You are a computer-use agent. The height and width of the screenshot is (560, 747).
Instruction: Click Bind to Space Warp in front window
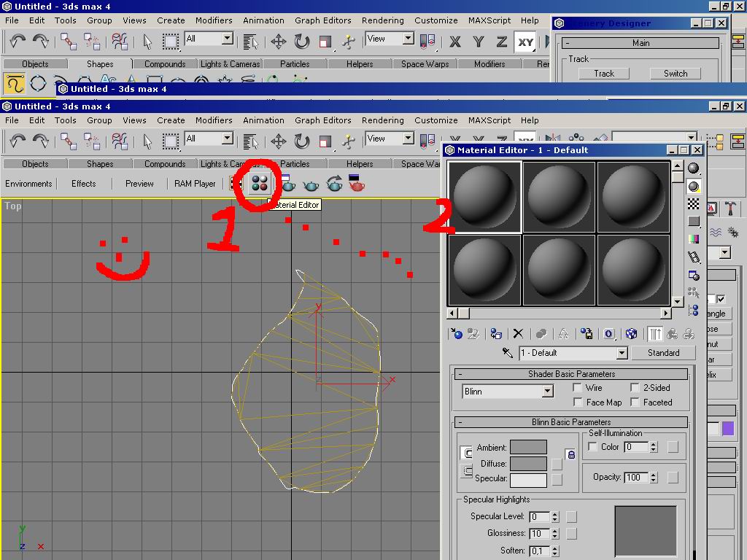point(119,141)
